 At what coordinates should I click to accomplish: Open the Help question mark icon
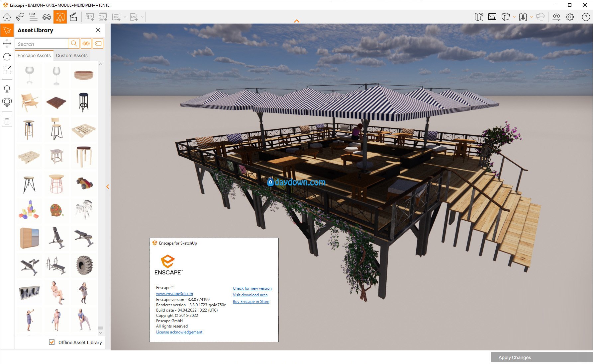point(586,17)
